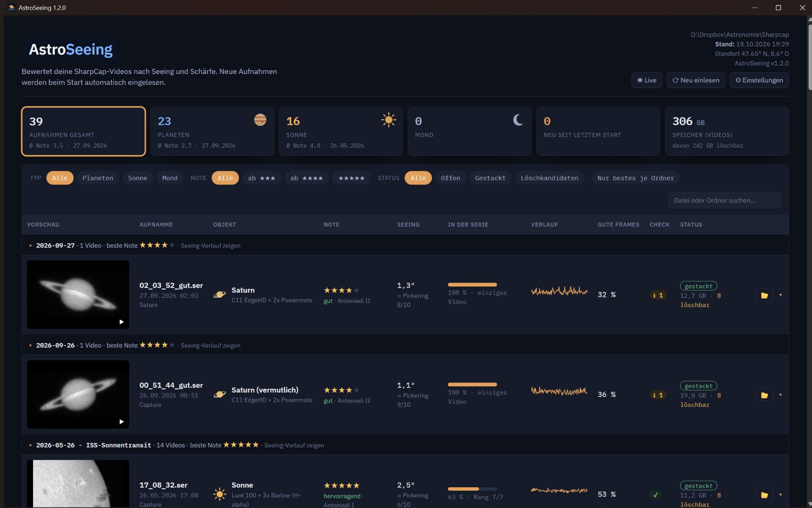Expand the 2026-05-26 ISS-Sonnentransit group
Screen dimensions: 812x508
click(x=30, y=445)
